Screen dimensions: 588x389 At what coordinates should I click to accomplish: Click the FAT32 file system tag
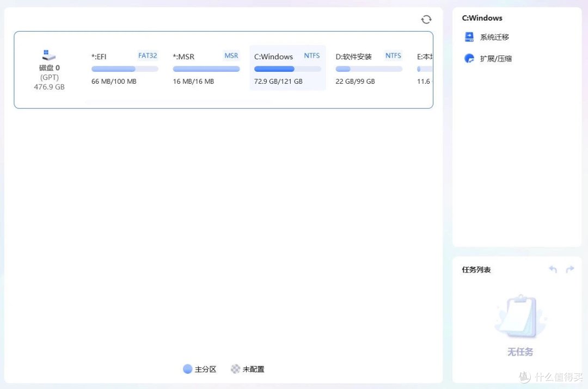(148, 55)
